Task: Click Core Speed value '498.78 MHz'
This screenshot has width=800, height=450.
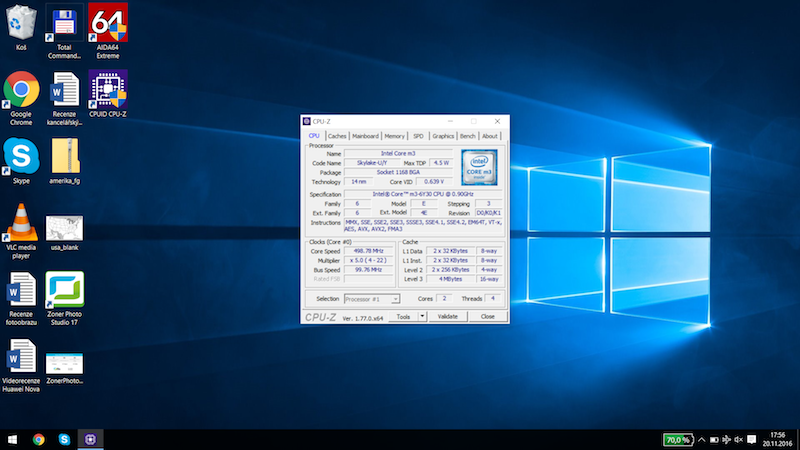Action: click(368, 251)
